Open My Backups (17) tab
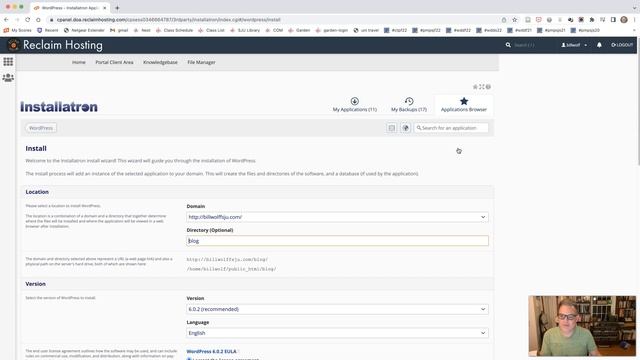640x360 pixels. 409,104
